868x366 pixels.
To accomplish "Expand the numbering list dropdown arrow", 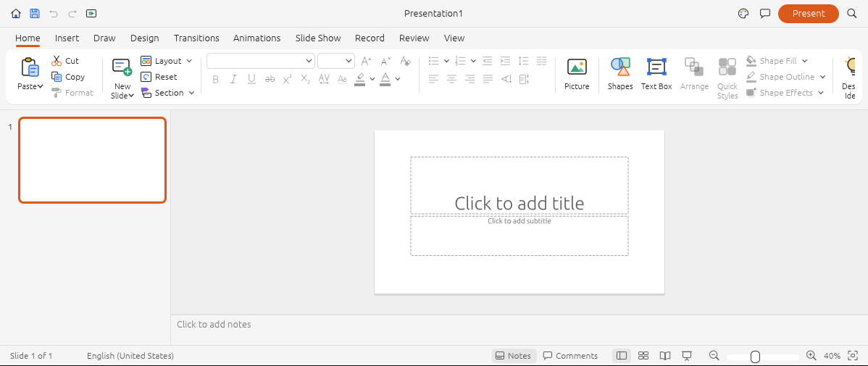I will click(x=473, y=61).
